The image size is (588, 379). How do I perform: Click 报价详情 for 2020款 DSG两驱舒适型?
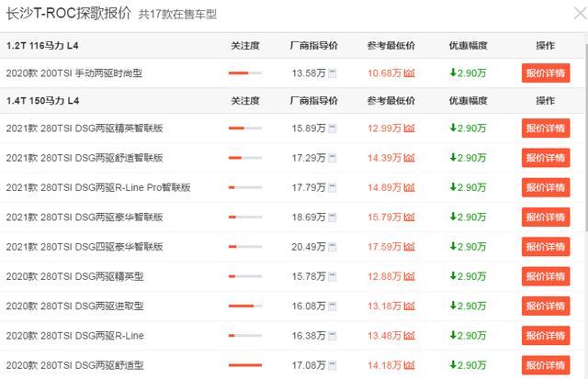tap(546, 365)
